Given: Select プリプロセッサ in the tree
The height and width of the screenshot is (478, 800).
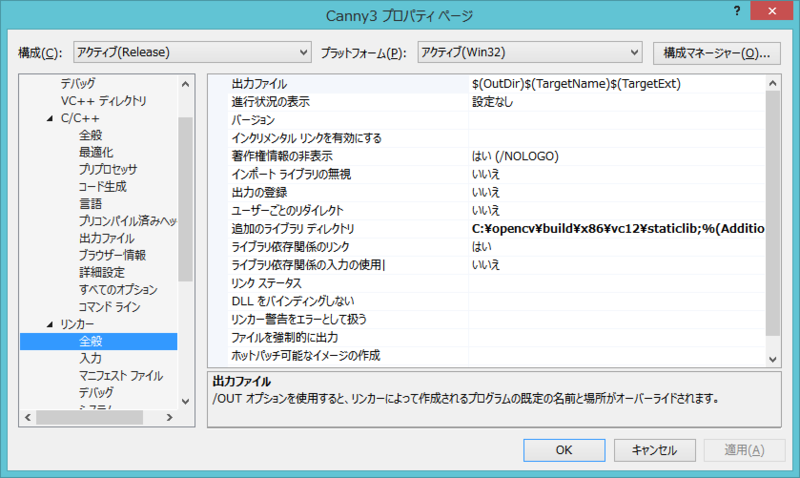Looking at the screenshot, I should point(108,169).
